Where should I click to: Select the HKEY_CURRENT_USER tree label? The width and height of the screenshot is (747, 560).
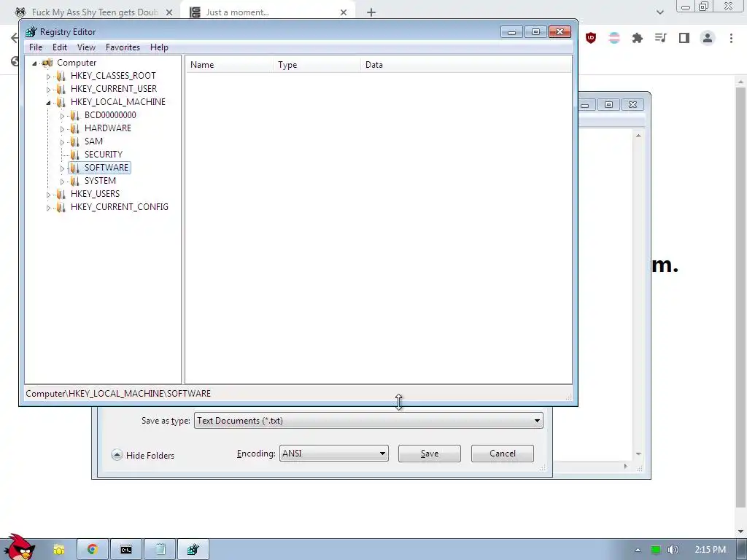pyautogui.click(x=114, y=88)
